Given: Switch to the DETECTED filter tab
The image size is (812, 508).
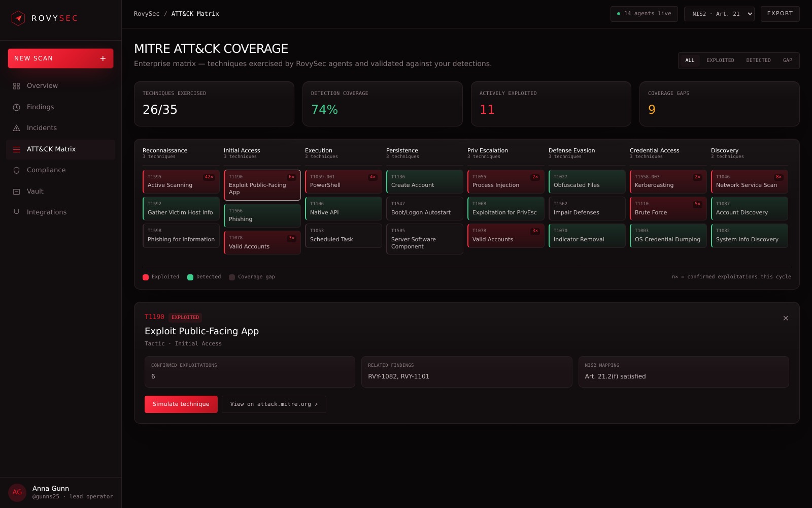Looking at the screenshot, I should [758, 60].
